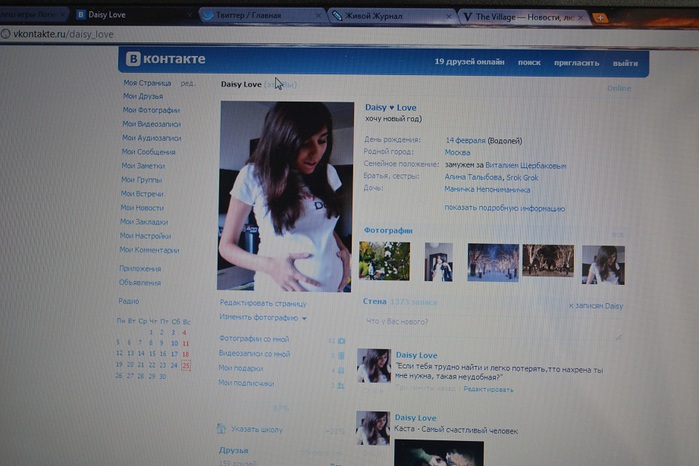The image size is (699, 466).
Task: Click поиск in the header
Action: tap(529, 62)
